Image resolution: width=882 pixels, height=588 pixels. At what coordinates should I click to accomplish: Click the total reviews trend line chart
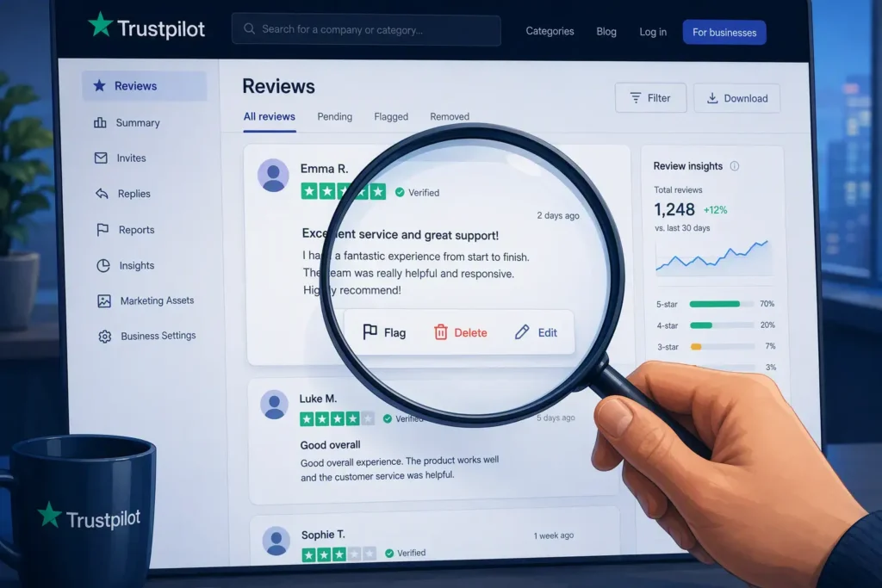click(x=712, y=257)
